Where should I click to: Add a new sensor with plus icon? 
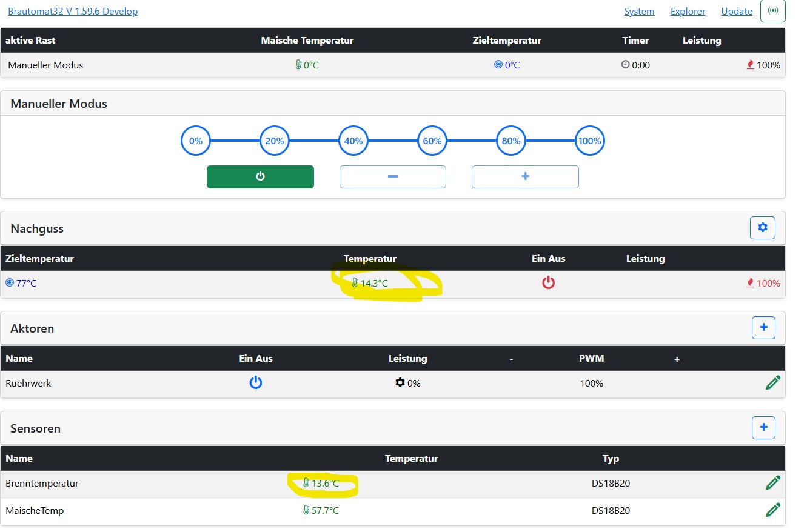pyautogui.click(x=763, y=428)
